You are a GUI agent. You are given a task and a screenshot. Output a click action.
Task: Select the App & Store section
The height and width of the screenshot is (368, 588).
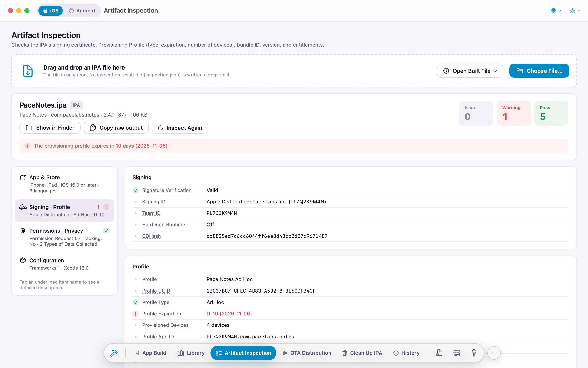(x=64, y=184)
